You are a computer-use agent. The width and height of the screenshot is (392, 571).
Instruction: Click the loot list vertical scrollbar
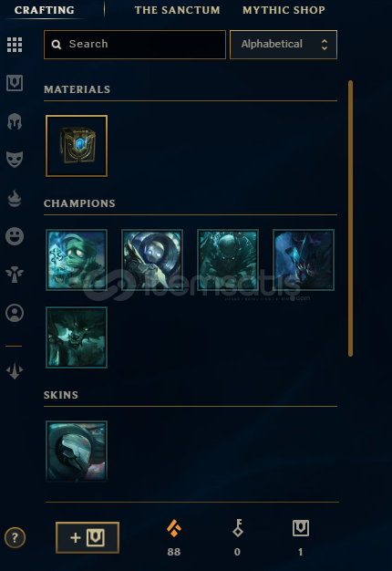[x=350, y=219]
